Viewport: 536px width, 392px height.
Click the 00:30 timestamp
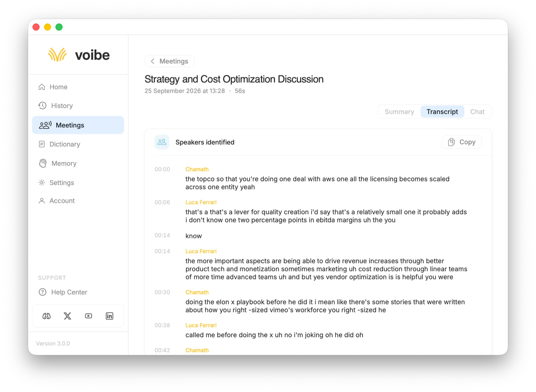click(162, 292)
